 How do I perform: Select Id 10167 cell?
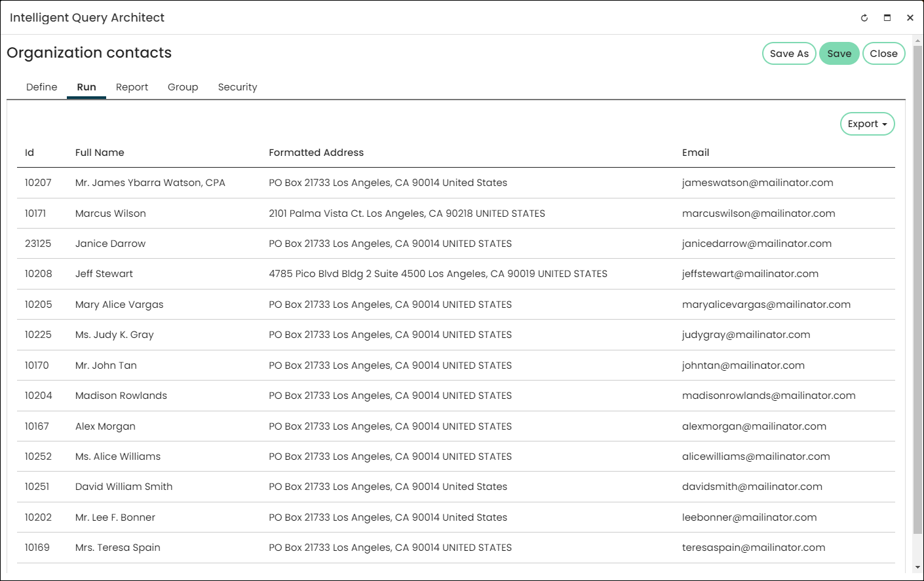click(37, 426)
